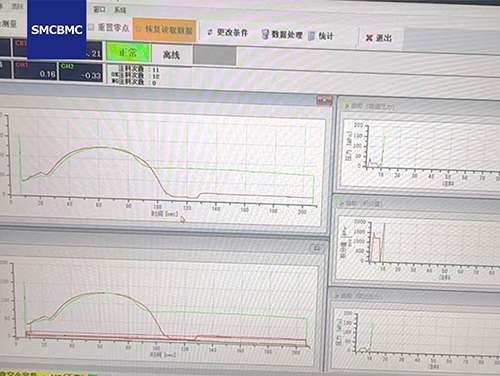Screen dimensions: 500x376
Task: Toggle the 恢复读取数据 checkbox
Action: tap(139, 29)
